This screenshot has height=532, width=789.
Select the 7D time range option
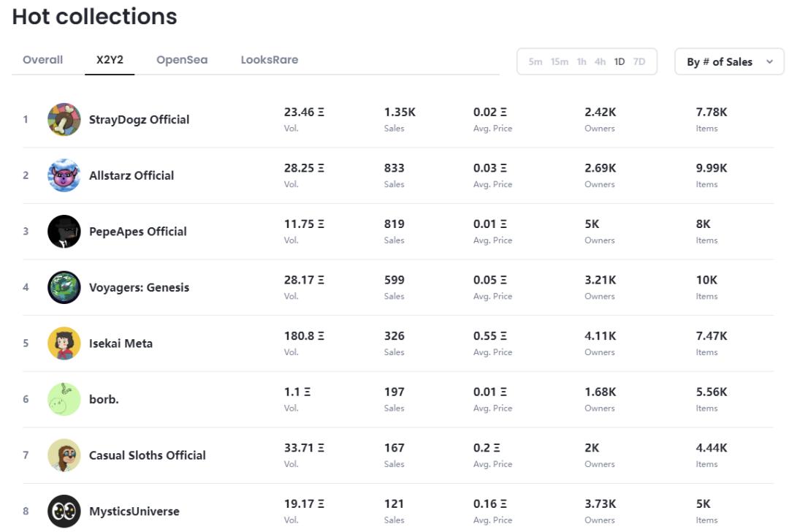[x=639, y=62]
